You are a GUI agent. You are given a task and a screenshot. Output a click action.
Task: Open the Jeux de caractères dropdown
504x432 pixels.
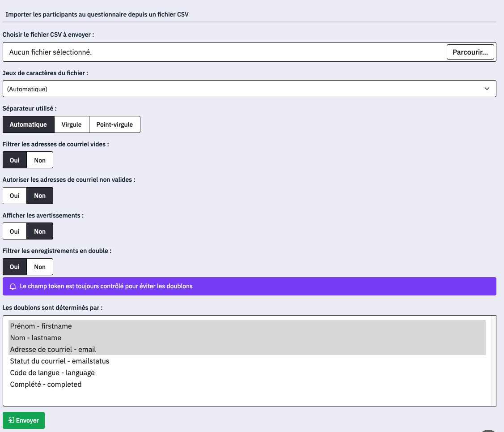(x=249, y=89)
